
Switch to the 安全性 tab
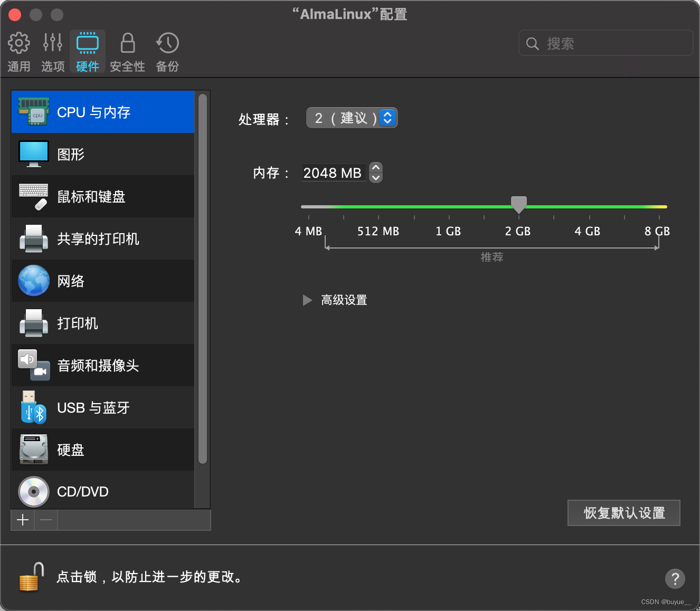127,50
